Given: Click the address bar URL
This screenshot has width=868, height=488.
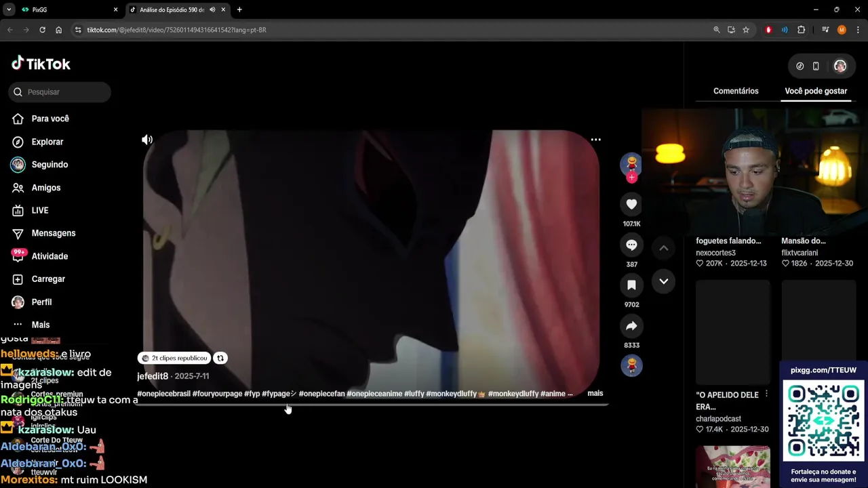Looking at the screenshot, I should (176, 30).
